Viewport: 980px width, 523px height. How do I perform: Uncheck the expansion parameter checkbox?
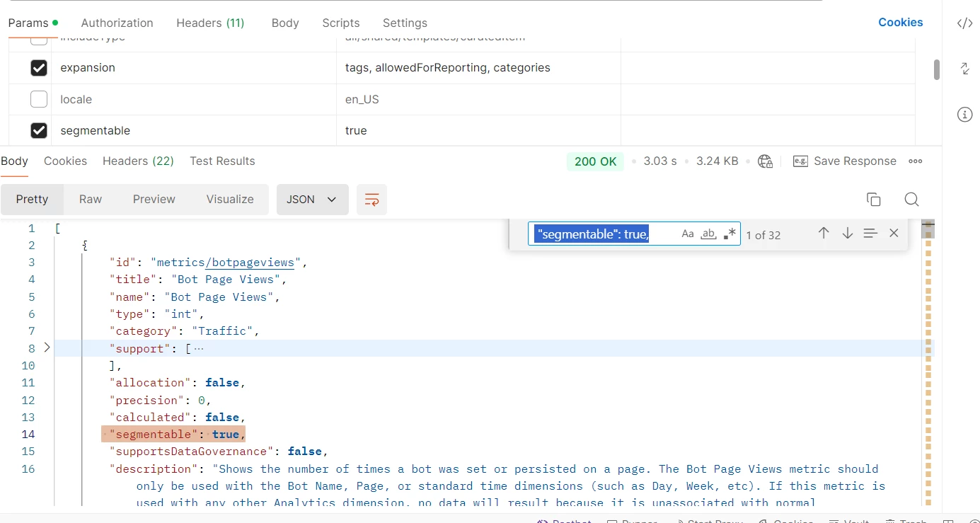tap(39, 68)
